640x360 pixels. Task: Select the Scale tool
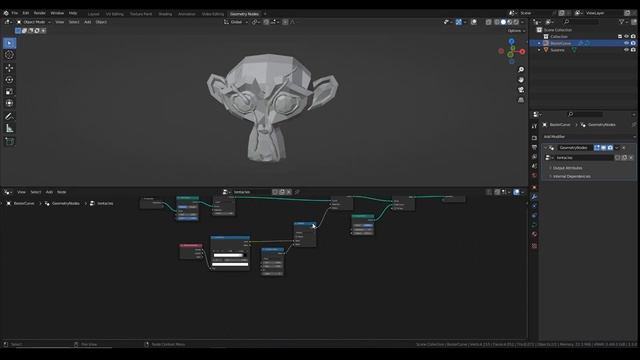[9, 91]
